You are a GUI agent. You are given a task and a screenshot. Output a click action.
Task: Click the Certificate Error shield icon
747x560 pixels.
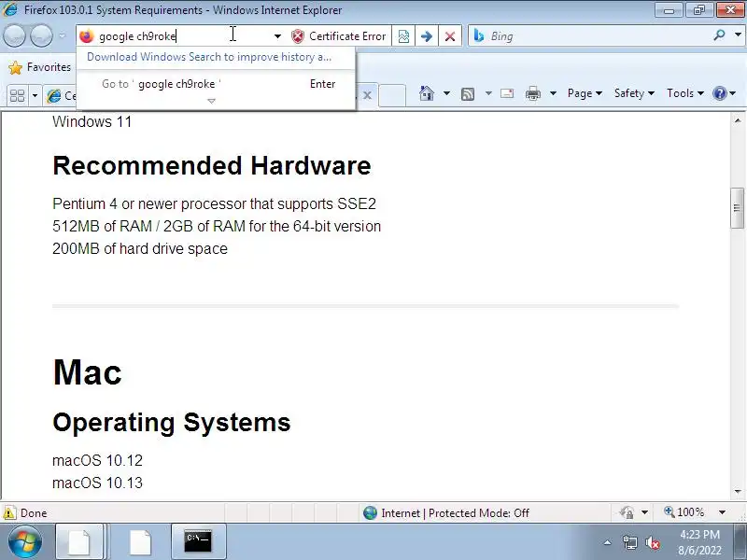[x=298, y=36]
